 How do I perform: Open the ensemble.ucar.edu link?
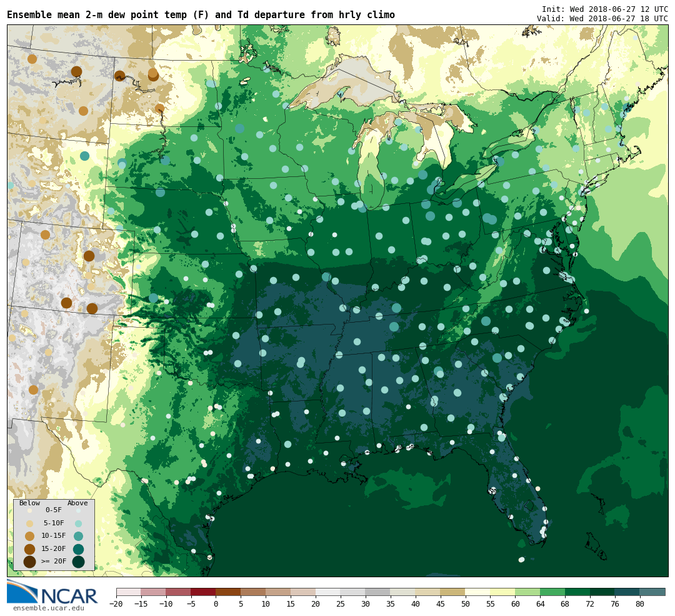coord(48,608)
